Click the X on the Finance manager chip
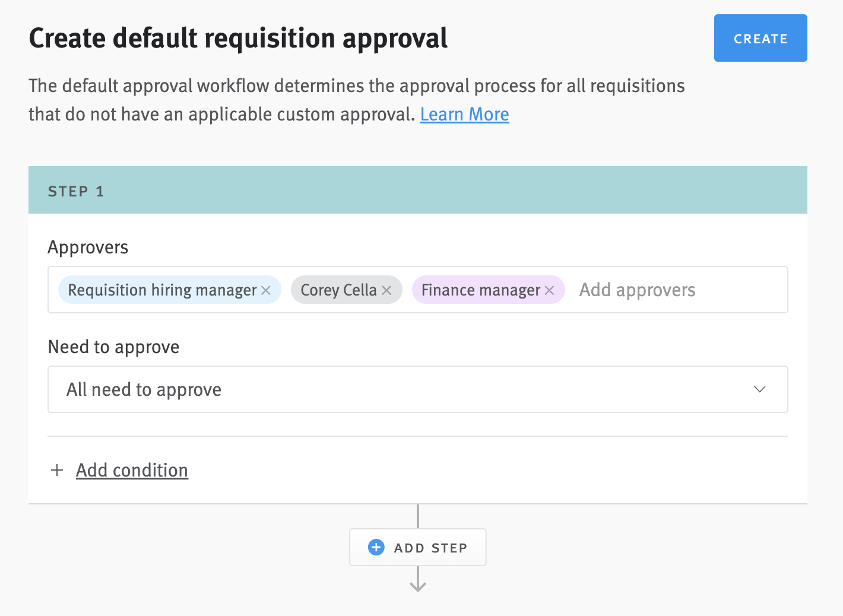This screenshot has width=843, height=616. coord(549,290)
